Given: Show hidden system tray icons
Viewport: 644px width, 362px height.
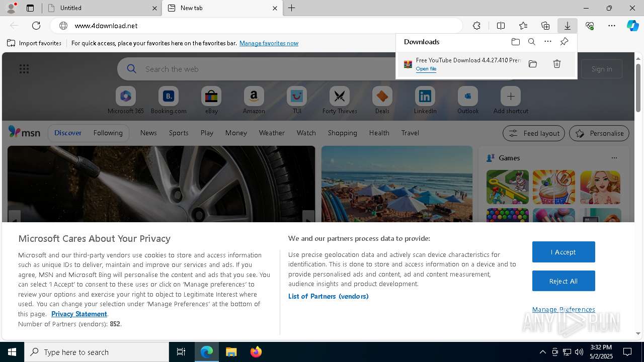Looking at the screenshot, I should [x=542, y=352].
